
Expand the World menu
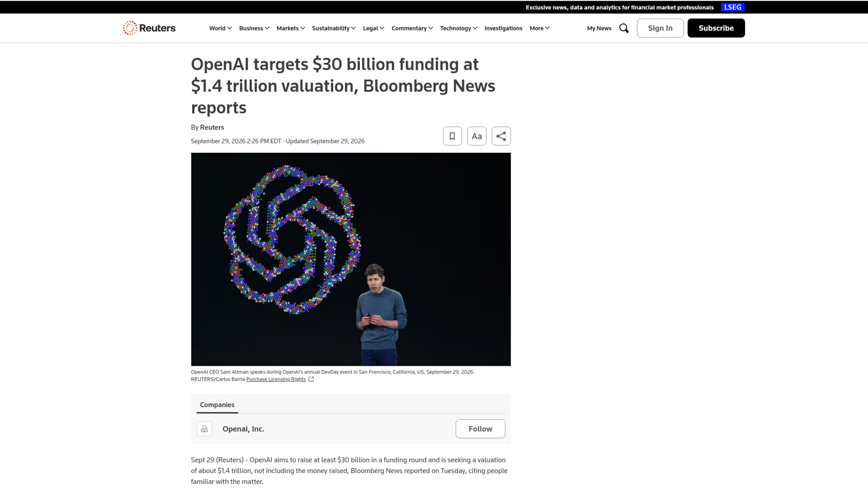pos(220,28)
